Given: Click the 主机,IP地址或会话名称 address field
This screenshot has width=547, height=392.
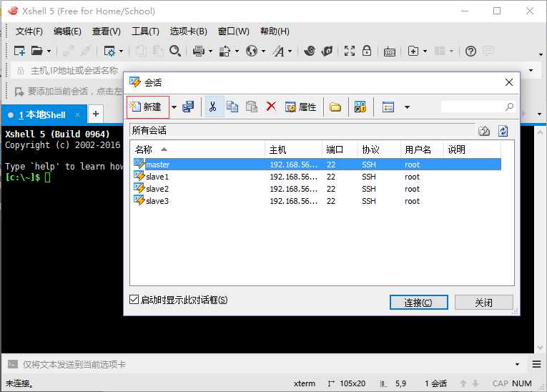Looking at the screenshot, I should click(74, 71).
